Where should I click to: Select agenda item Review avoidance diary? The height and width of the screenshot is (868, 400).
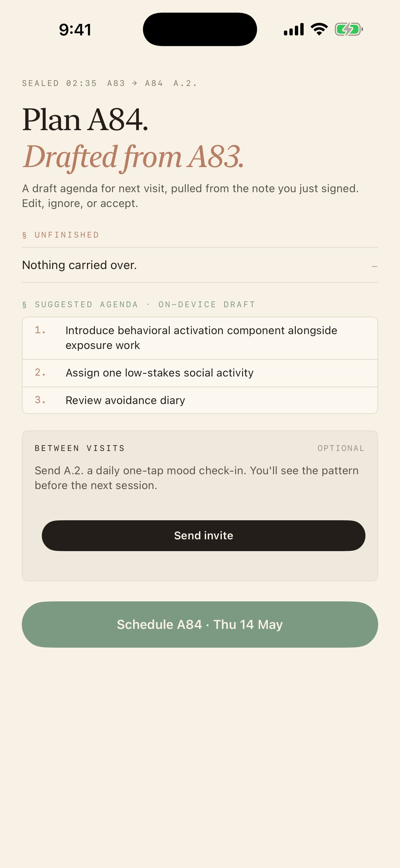pos(200,400)
